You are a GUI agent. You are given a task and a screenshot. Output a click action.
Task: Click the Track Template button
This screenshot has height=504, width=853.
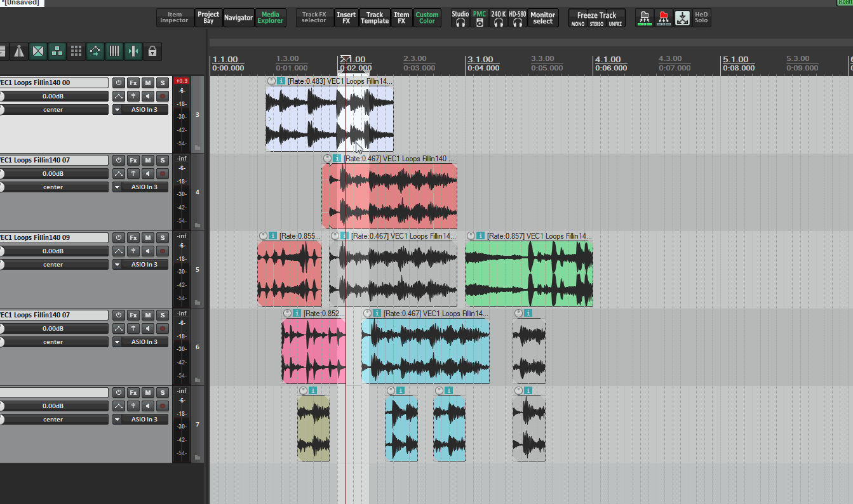point(375,18)
